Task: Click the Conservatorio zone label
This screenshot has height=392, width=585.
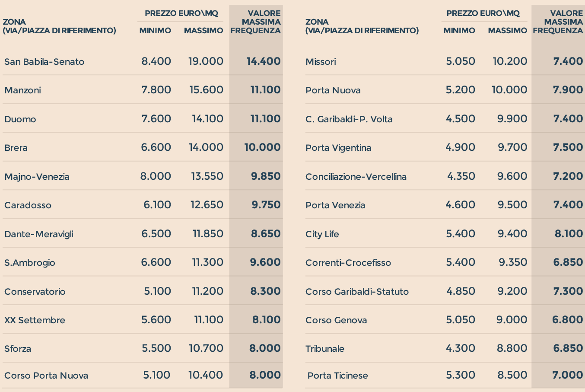Action: [x=35, y=292]
